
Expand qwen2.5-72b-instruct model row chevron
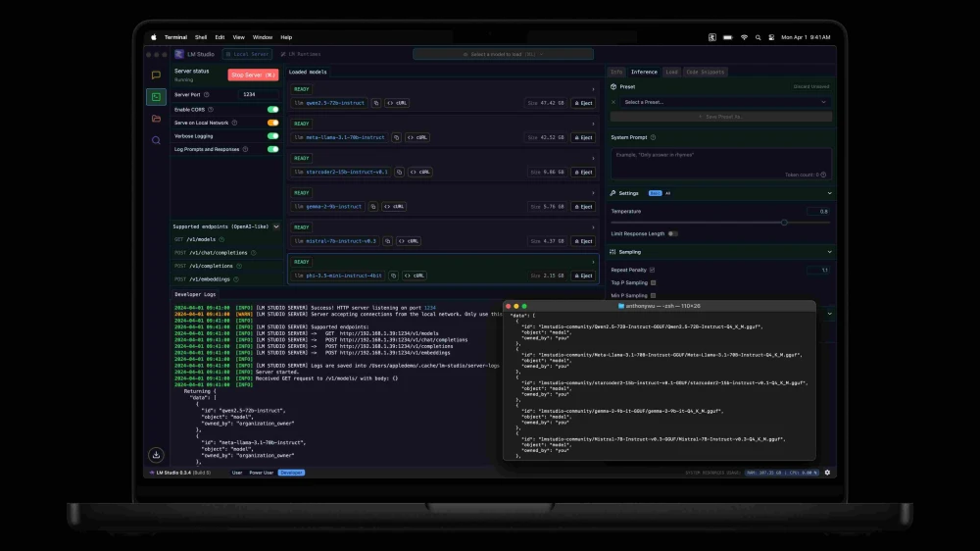click(593, 89)
